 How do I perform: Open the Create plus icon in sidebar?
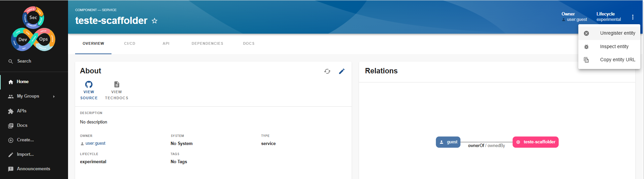click(11, 140)
